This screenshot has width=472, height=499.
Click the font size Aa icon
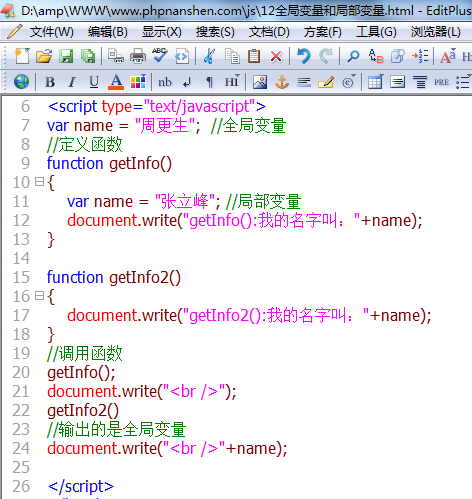click(448, 56)
